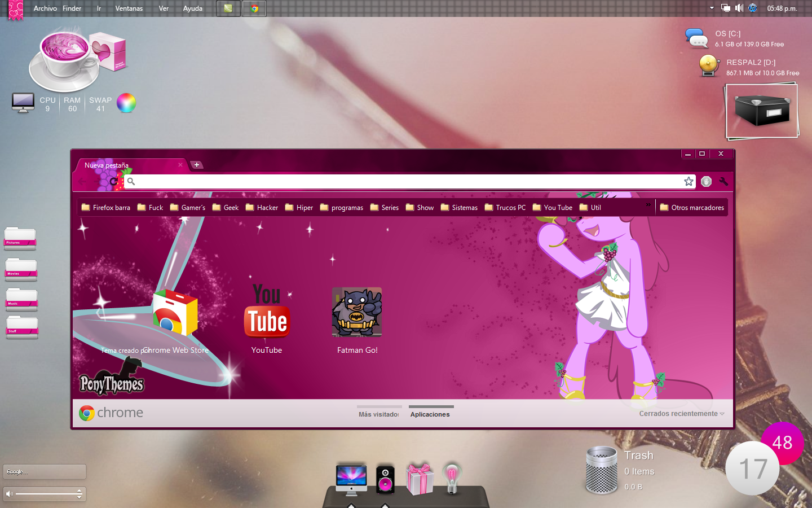Click the black box photo thumbnail
This screenshot has width=812, height=508.
coord(762,111)
